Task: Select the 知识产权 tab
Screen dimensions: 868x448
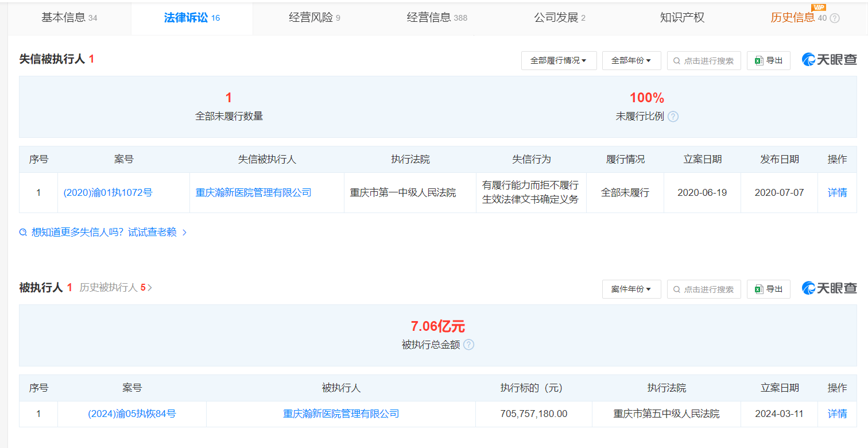Action: (x=682, y=18)
